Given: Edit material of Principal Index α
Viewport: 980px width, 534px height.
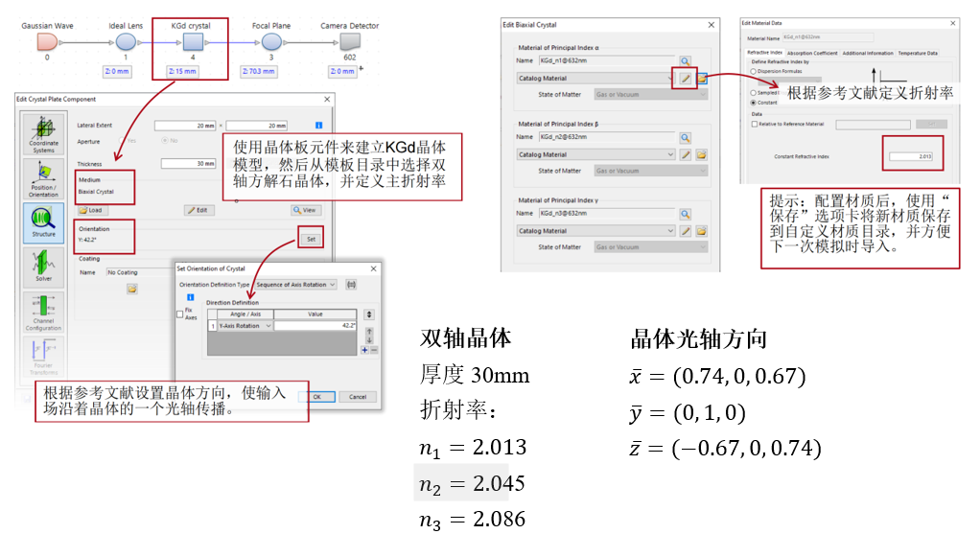Looking at the screenshot, I should coord(685,78).
